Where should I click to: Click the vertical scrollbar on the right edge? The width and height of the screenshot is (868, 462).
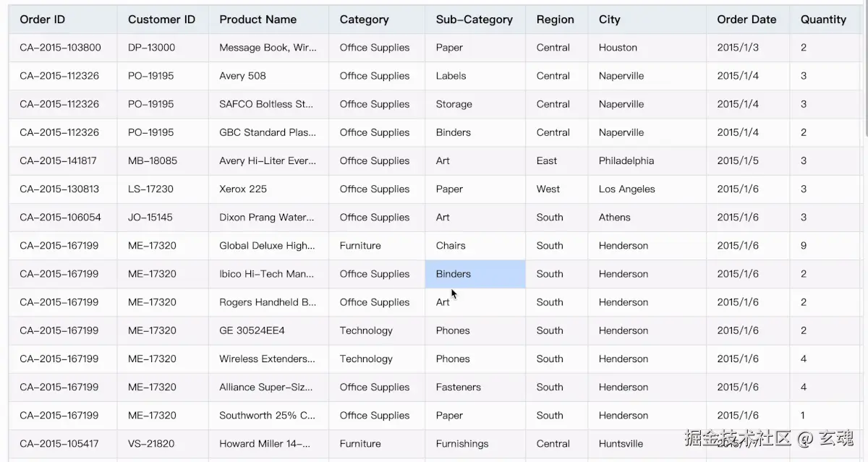point(865,72)
